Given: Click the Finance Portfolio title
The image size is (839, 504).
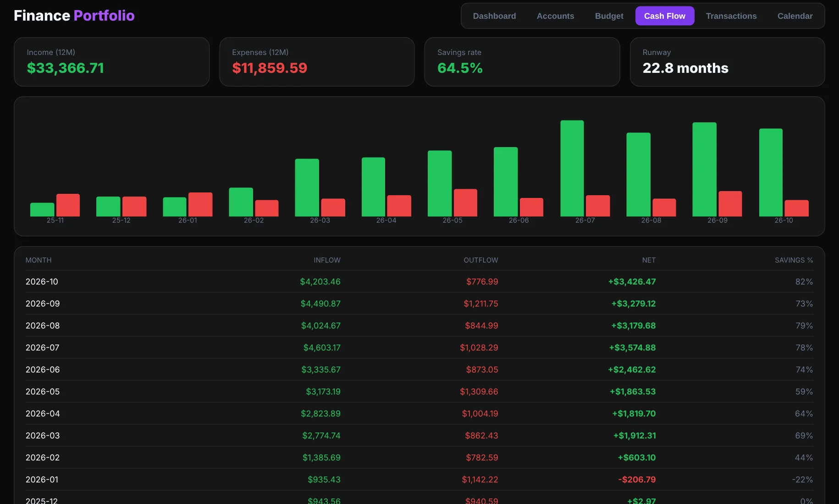Looking at the screenshot, I should pyautogui.click(x=74, y=16).
